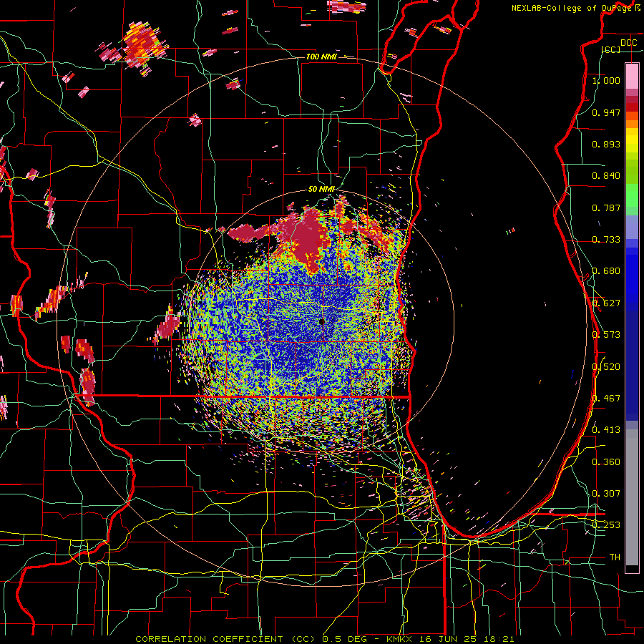Click the 0.893 scale value
The image size is (644, 644).
point(606,144)
